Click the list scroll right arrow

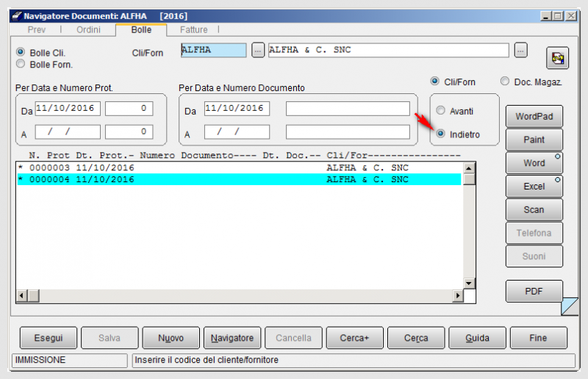(x=457, y=296)
